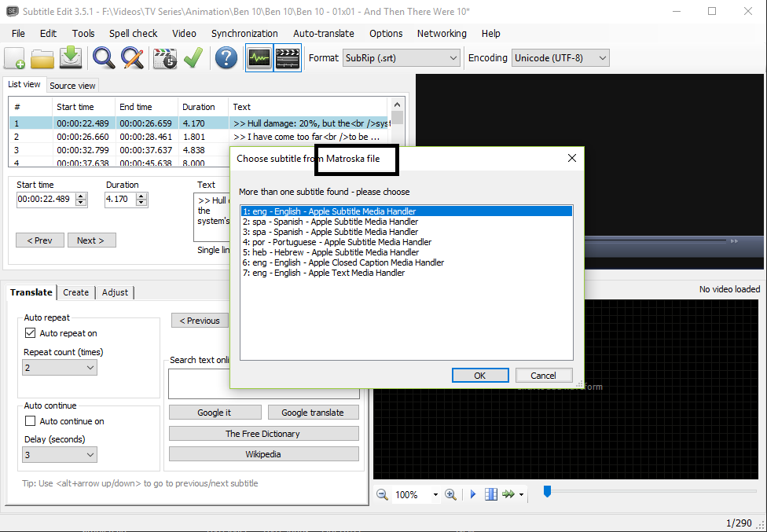Expand arrow next to green double-arrow icon
Viewport: 767px width, 532px height.
click(522, 495)
